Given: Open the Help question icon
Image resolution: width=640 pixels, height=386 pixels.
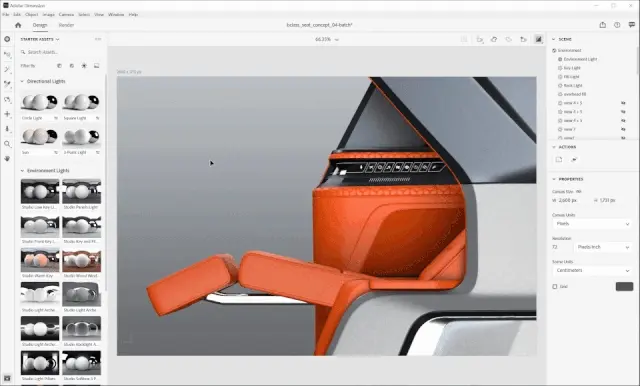Looking at the screenshot, I should [x=617, y=25].
